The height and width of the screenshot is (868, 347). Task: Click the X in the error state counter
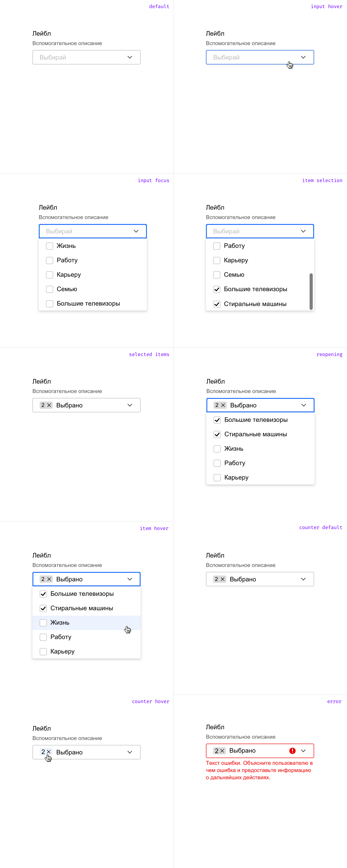[222, 750]
